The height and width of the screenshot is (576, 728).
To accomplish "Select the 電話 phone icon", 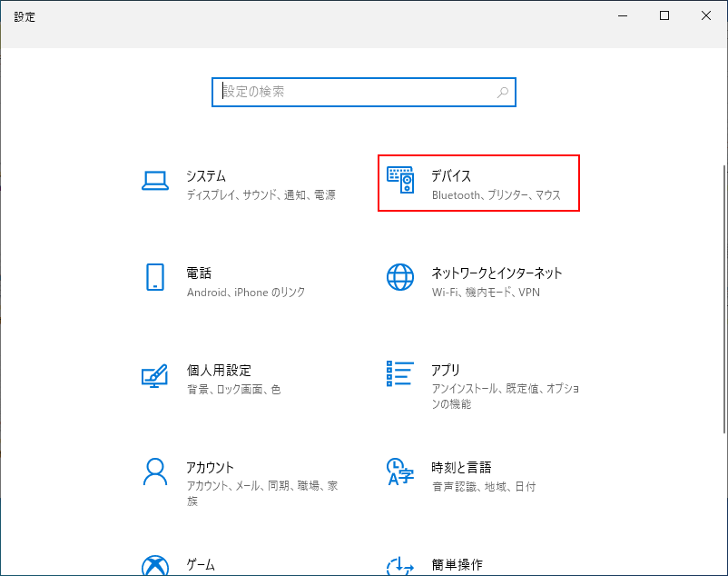I will click(x=155, y=277).
